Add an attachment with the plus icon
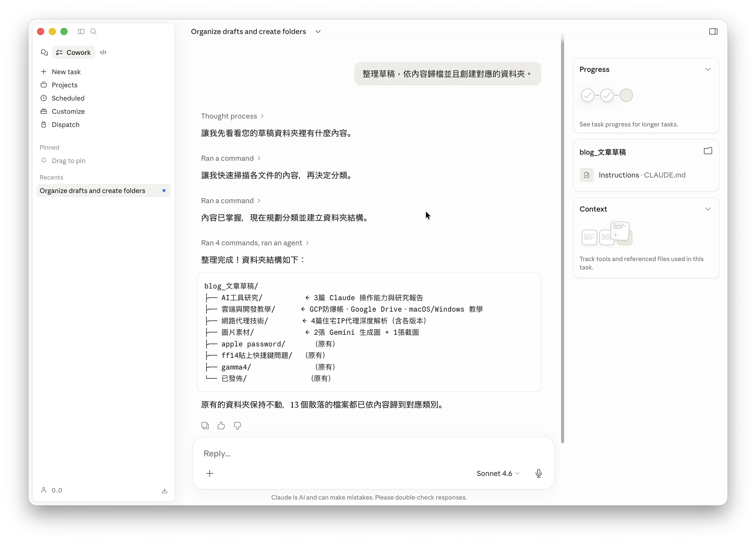Image resolution: width=756 pixels, height=543 pixels. point(210,473)
